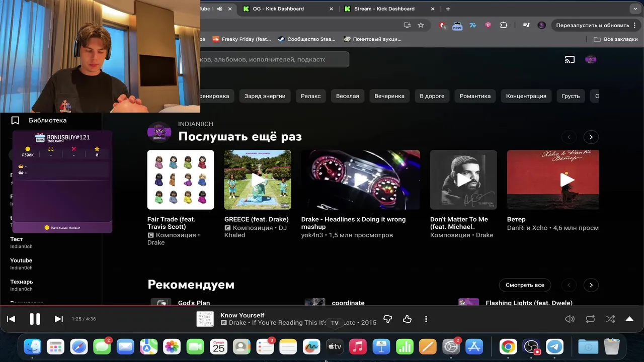
Task: Next arrow for Послушать ещё раз carousel
Action: point(591,137)
